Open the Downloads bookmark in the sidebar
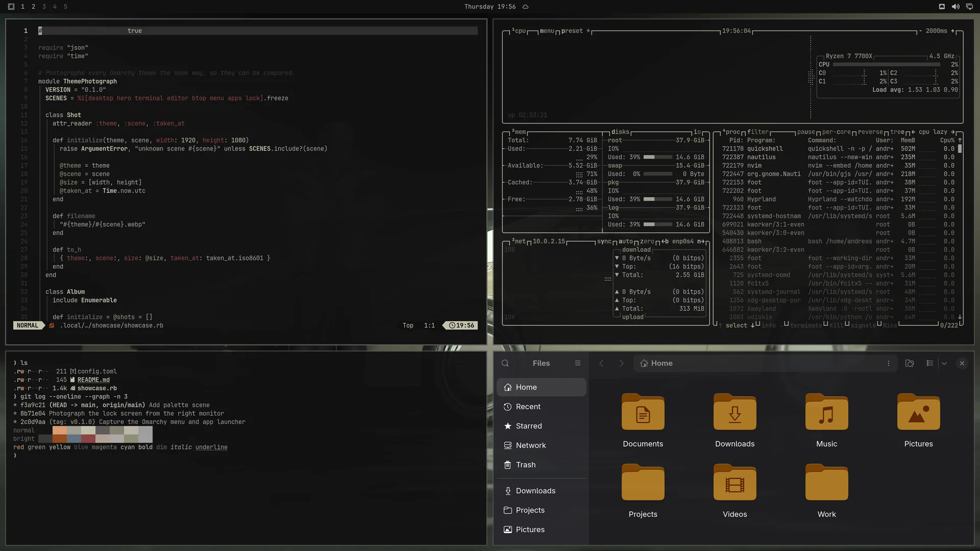 [542, 491]
